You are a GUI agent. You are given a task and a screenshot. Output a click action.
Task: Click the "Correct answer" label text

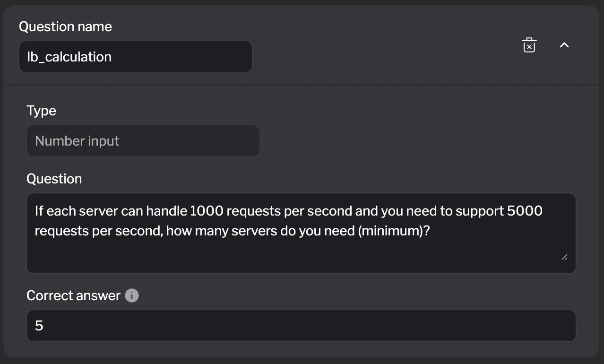click(x=73, y=295)
